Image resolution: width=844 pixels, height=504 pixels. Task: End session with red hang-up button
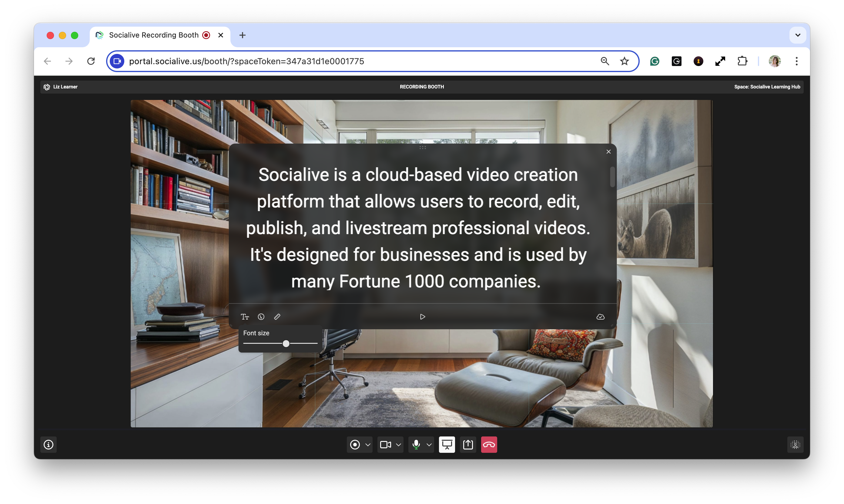tap(489, 445)
